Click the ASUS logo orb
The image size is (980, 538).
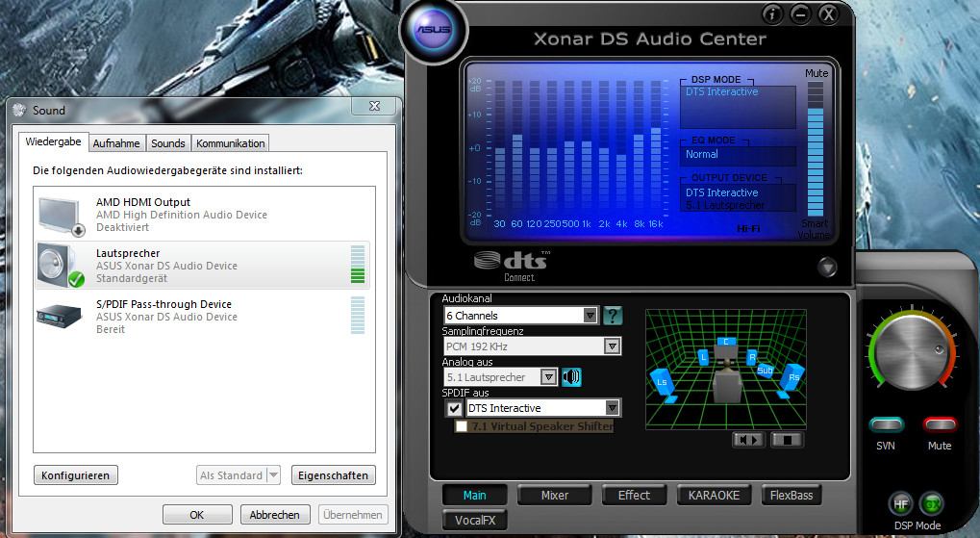434,30
